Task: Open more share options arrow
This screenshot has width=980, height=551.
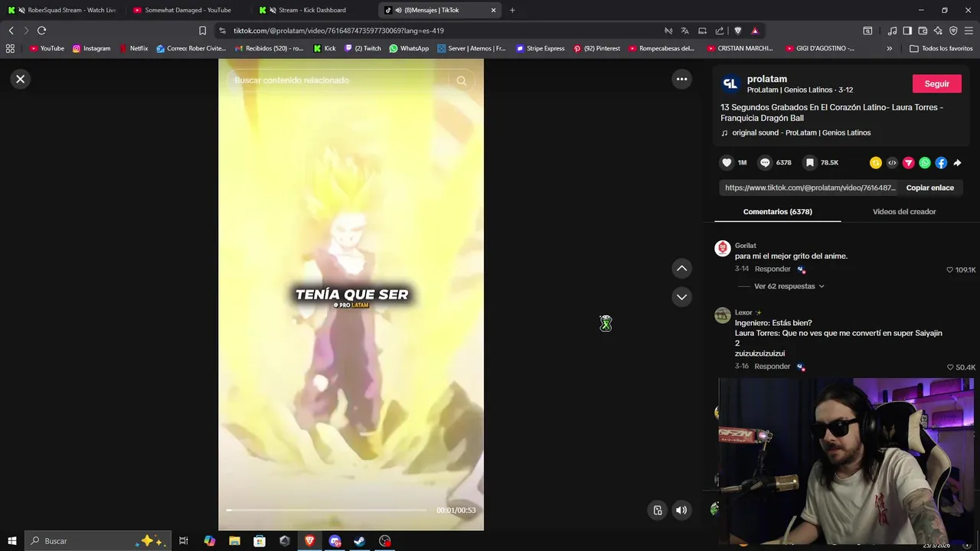Action: [957, 162]
